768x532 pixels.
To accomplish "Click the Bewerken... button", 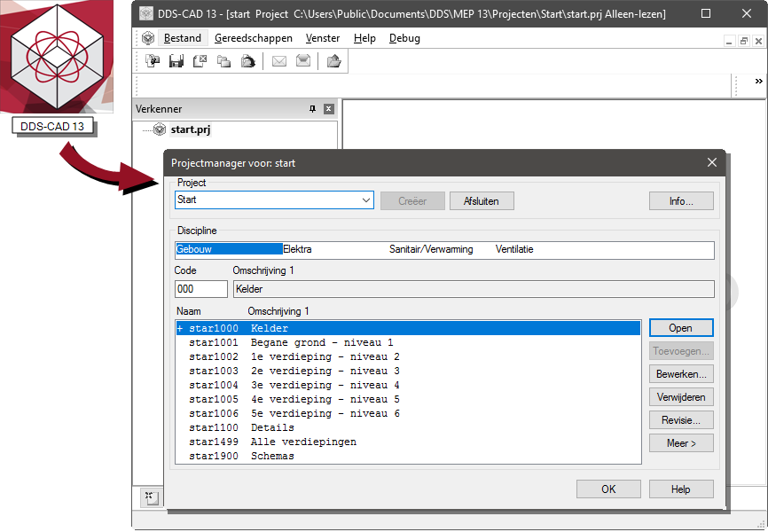I will tap(681, 374).
